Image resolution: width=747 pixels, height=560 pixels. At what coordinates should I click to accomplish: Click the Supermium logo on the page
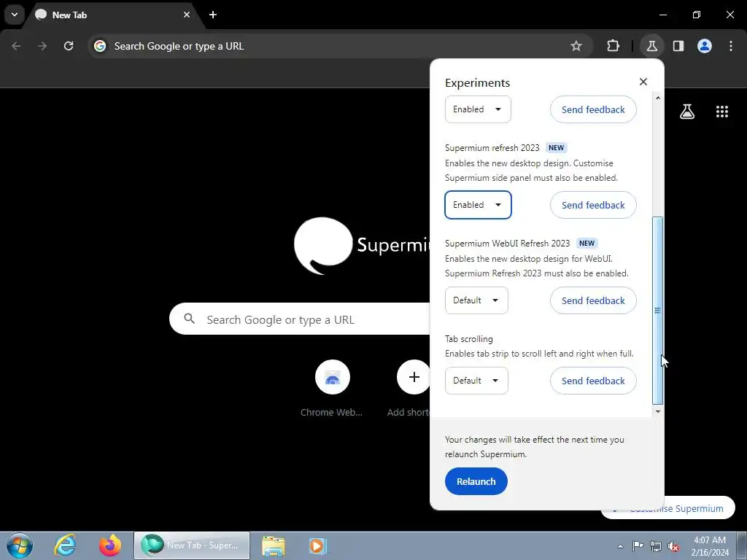362,245
